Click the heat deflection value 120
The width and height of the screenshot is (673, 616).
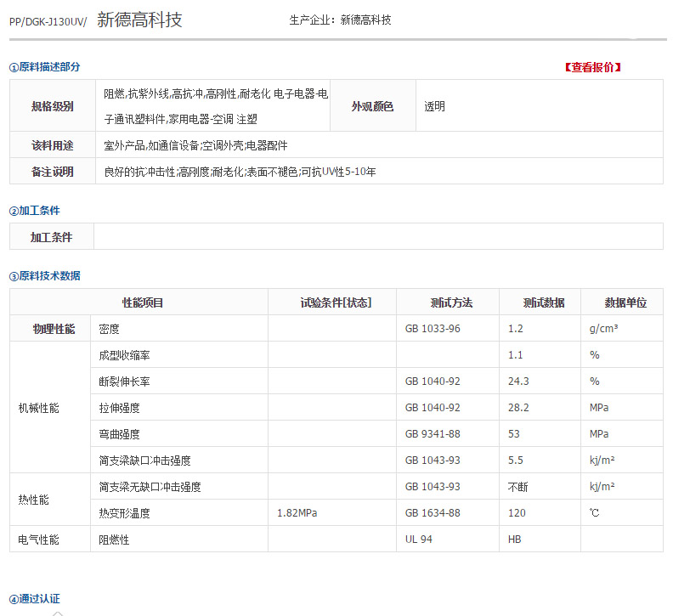(517, 513)
